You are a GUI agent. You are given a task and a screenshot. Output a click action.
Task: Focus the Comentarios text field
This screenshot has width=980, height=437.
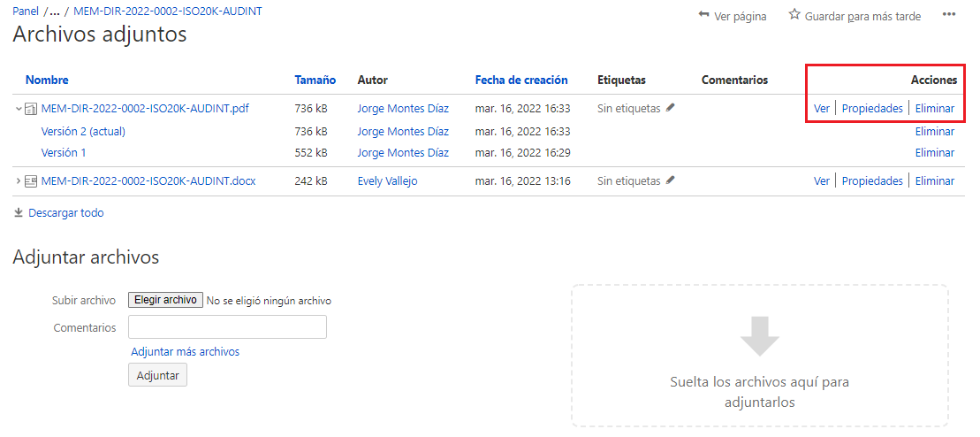click(x=227, y=326)
